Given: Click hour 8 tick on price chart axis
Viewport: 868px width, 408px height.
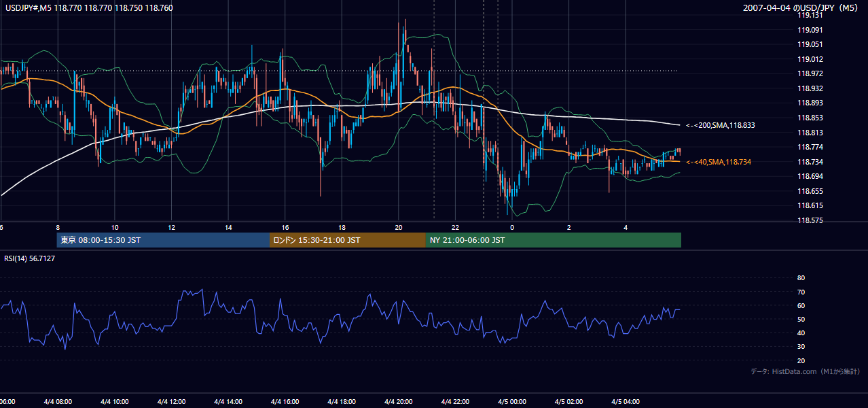Looking at the screenshot, I should pos(58,228).
